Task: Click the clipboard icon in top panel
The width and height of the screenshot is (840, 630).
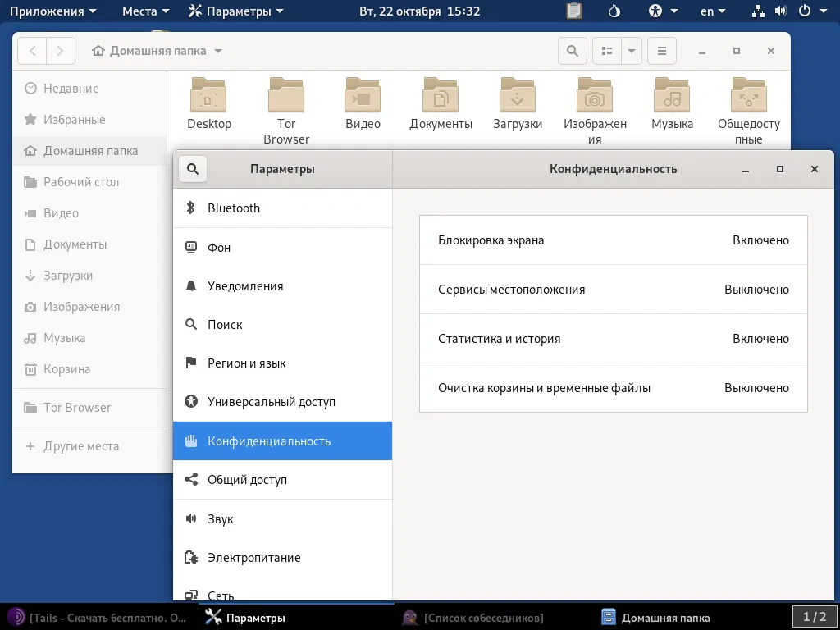Action: click(574, 11)
